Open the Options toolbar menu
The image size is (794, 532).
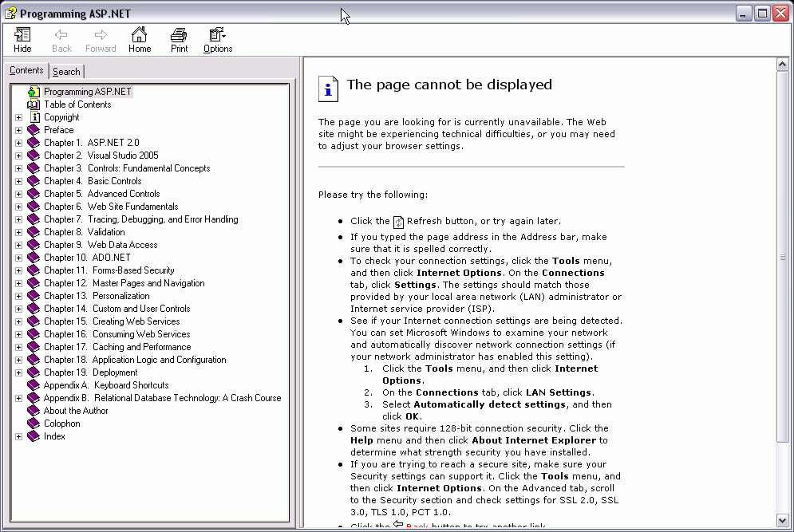[218, 40]
